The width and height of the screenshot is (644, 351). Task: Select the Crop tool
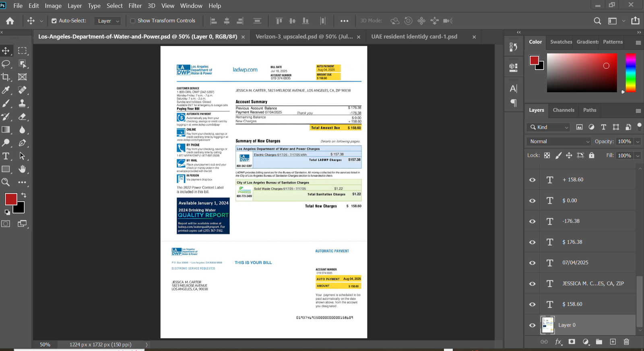(x=6, y=77)
